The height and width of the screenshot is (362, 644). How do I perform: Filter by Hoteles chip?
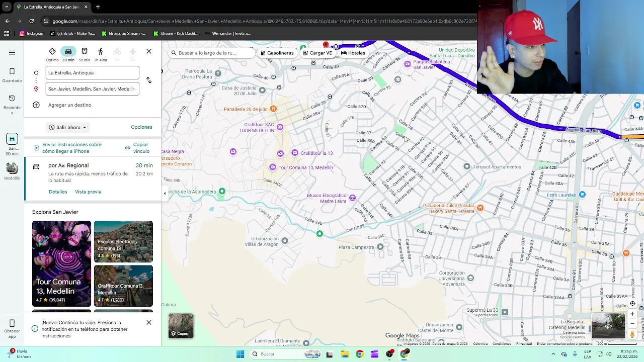(x=353, y=53)
